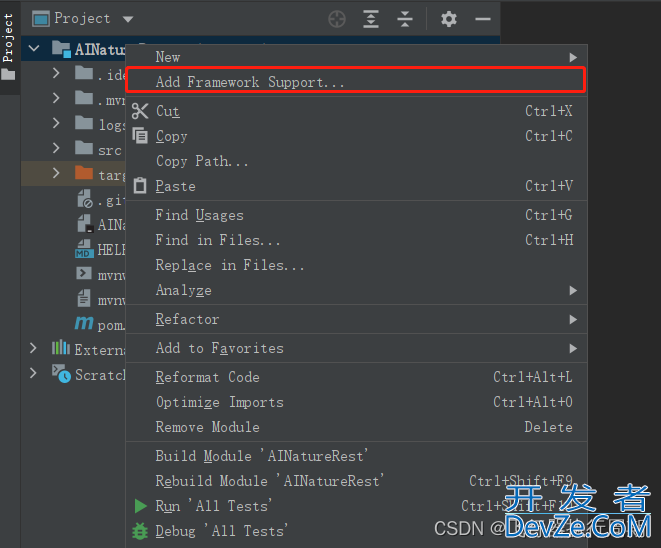661x548 pixels.
Task: Expand the .idea folder chevron
Action: 56,73
